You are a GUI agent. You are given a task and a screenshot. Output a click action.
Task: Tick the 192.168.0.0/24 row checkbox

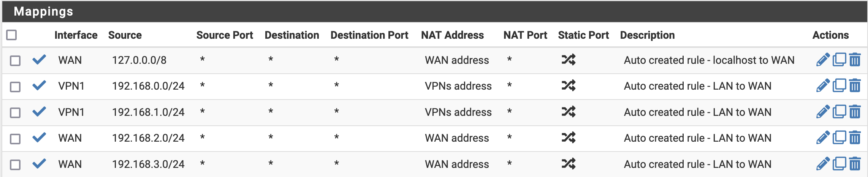point(15,87)
